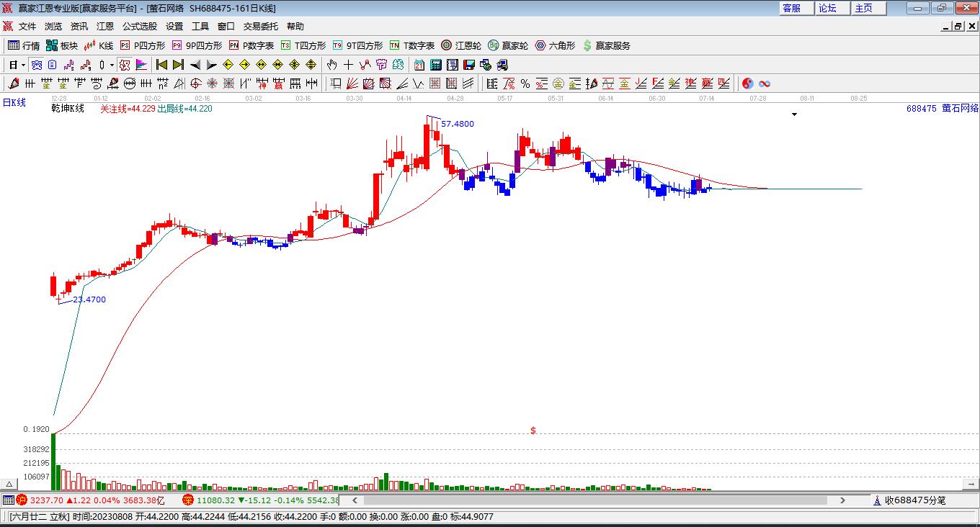Select the red fan lines drawing tool
The width and height of the screenshot is (980, 527).
point(352,84)
